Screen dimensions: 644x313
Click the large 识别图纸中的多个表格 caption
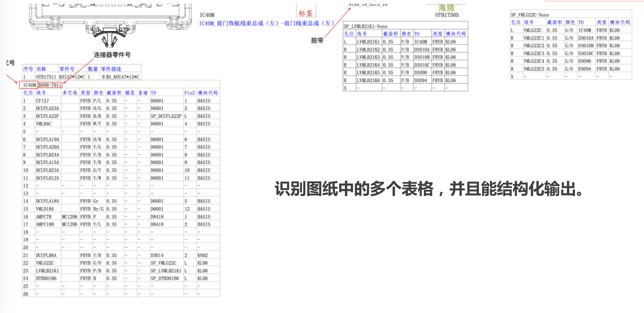(429, 189)
